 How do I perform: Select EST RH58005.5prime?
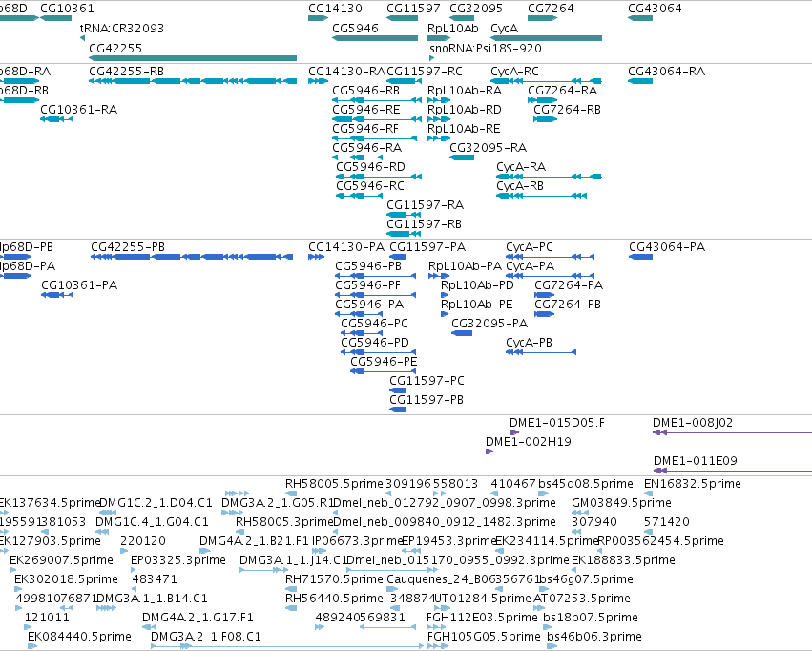pyautogui.click(x=334, y=484)
